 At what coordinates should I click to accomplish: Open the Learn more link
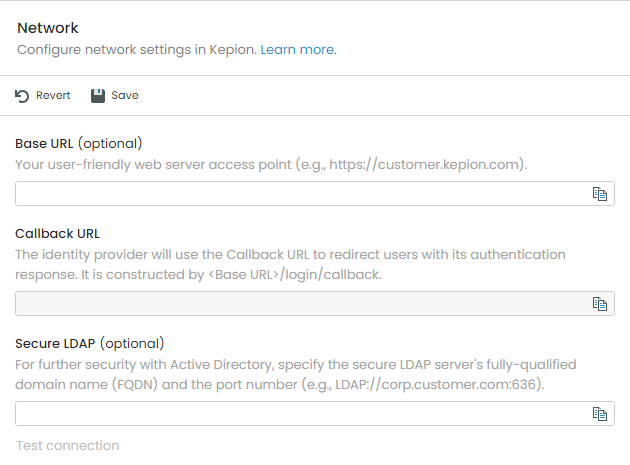coord(299,49)
